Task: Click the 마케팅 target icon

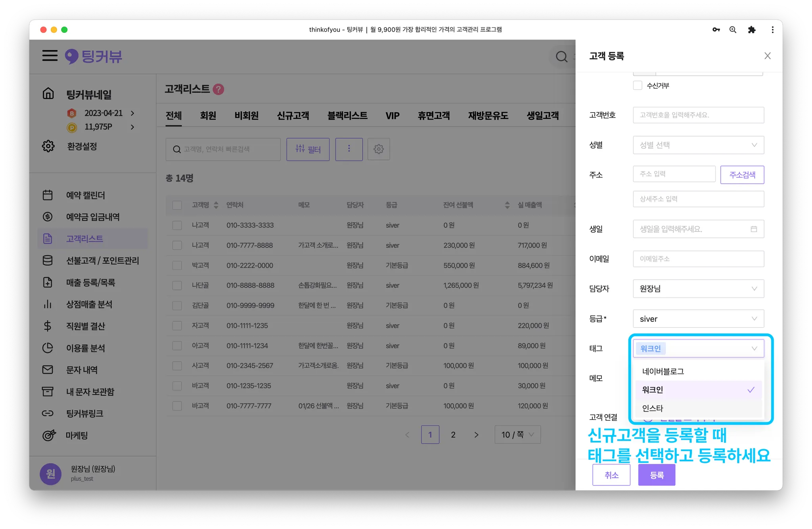Action: [x=49, y=435]
